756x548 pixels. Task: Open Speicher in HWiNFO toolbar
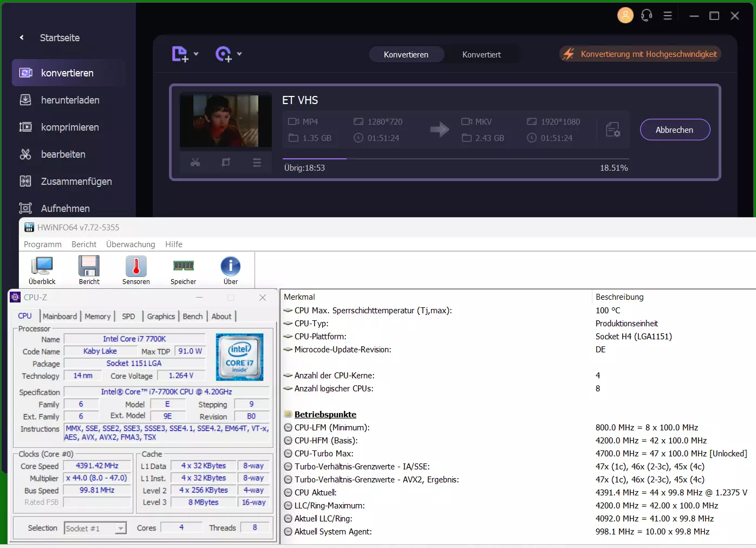point(184,270)
